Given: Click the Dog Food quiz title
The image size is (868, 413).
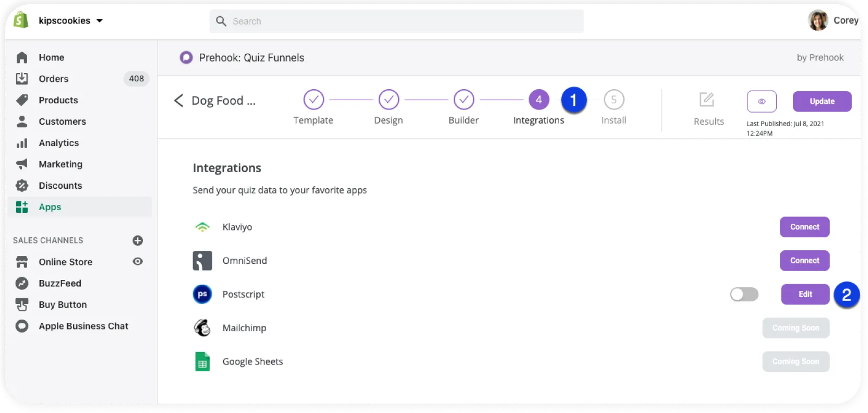Looking at the screenshot, I should (x=224, y=101).
